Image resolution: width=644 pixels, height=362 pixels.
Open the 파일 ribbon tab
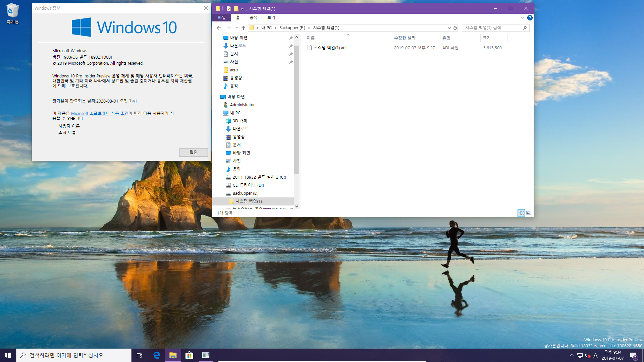222,17
